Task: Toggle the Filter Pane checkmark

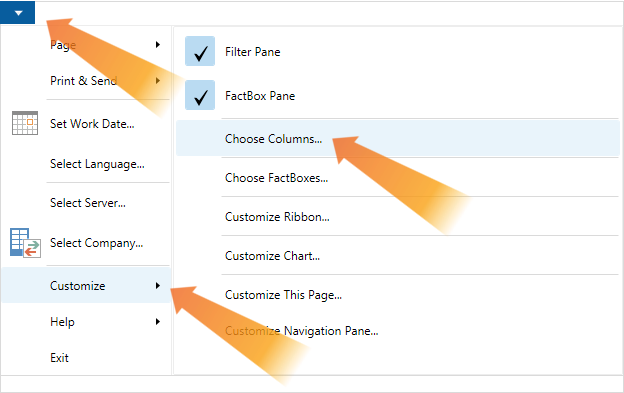Action: (200, 51)
